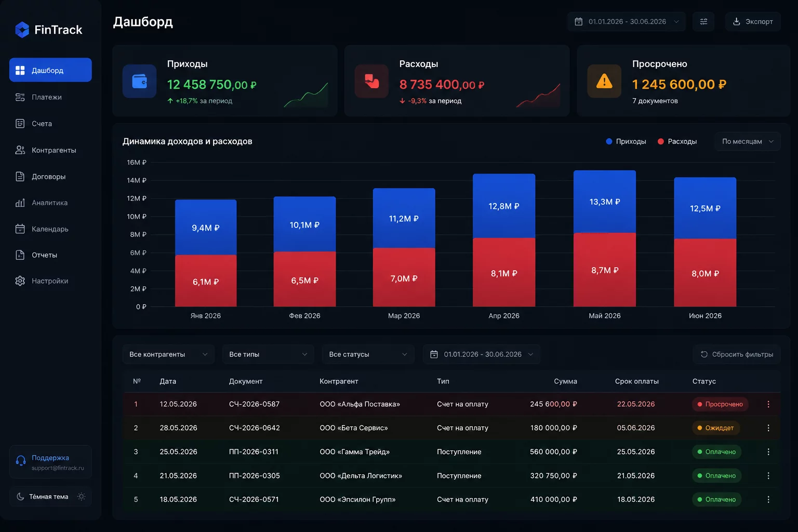Image resolution: width=798 pixels, height=532 pixels.
Task: Click the Расходы red sparkline chart
Action: [x=538, y=95]
